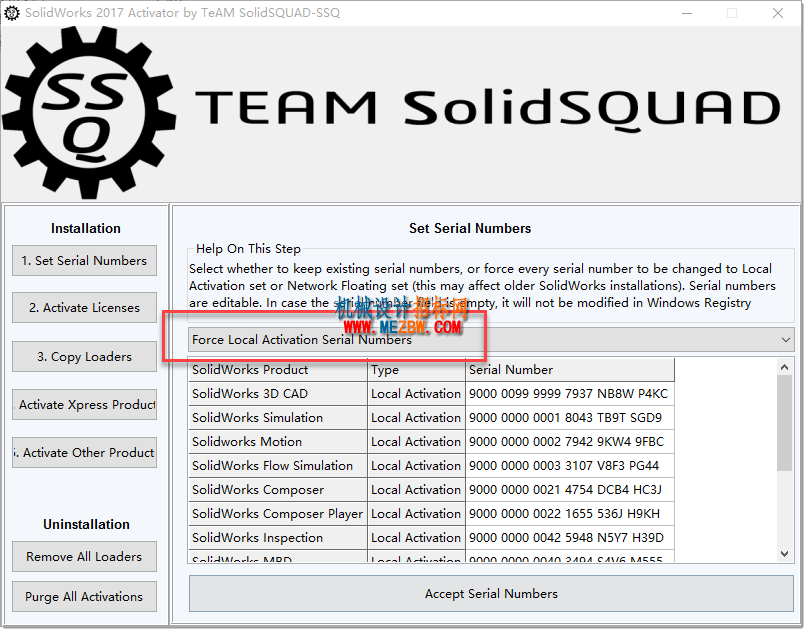Image resolution: width=807 pixels, height=632 pixels.
Task: Click Local Activation type for SolidWorks Composer
Action: pyautogui.click(x=416, y=490)
